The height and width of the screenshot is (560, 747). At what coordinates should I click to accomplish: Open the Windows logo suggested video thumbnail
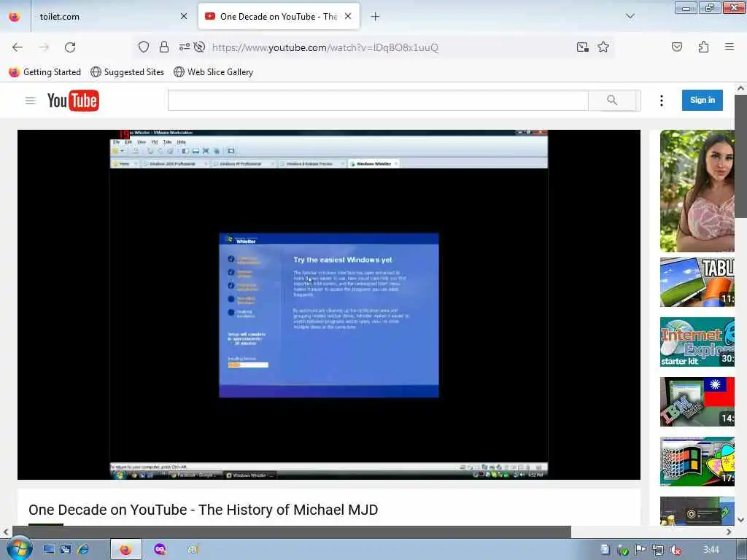697,462
